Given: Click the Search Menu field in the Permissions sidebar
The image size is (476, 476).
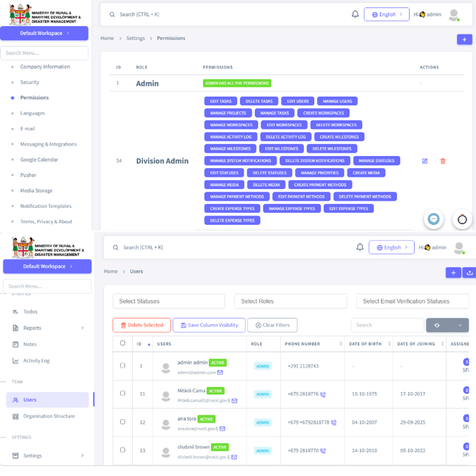Looking at the screenshot, I should [x=44, y=53].
